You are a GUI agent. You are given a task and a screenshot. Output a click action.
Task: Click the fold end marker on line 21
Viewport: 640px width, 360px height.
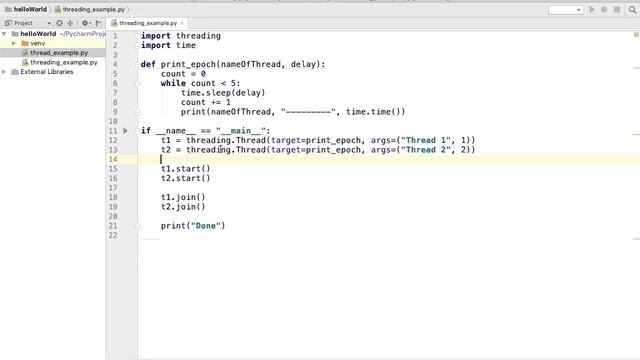click(x=138, y=226)
